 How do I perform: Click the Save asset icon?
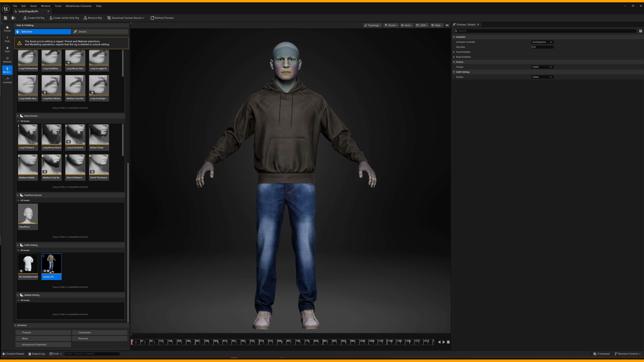(6, 18)
